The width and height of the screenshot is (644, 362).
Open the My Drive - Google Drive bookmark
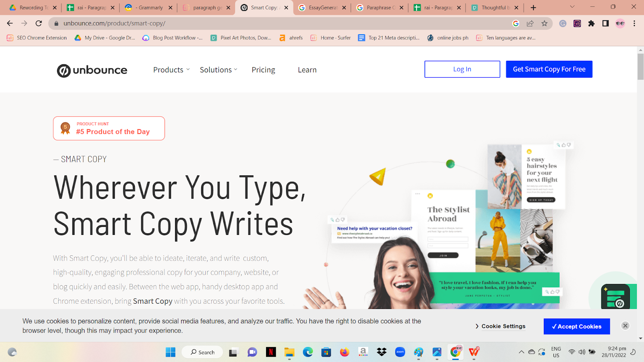tap(105, 38)
